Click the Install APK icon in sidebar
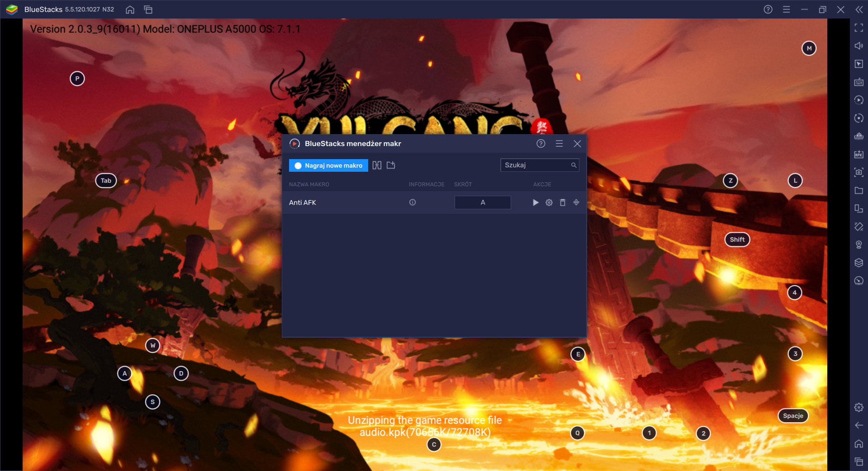 click(x=859, y=154)
